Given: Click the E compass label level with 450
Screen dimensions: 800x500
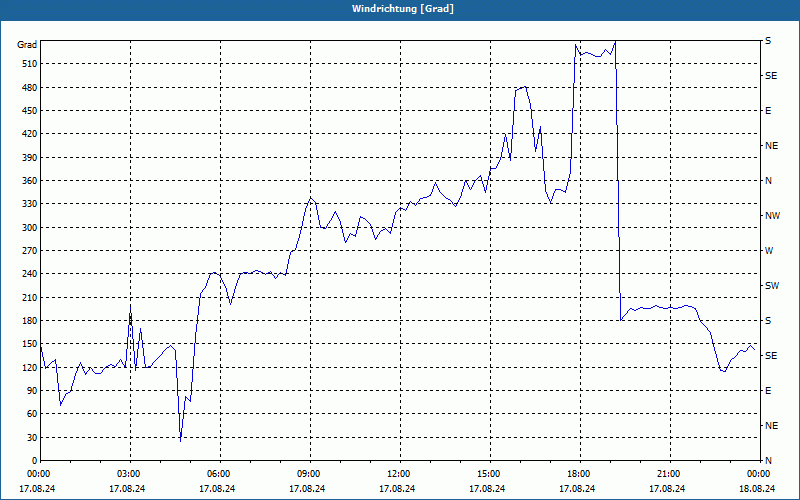Looking at the screenshot, I should [x=768, y=111].
